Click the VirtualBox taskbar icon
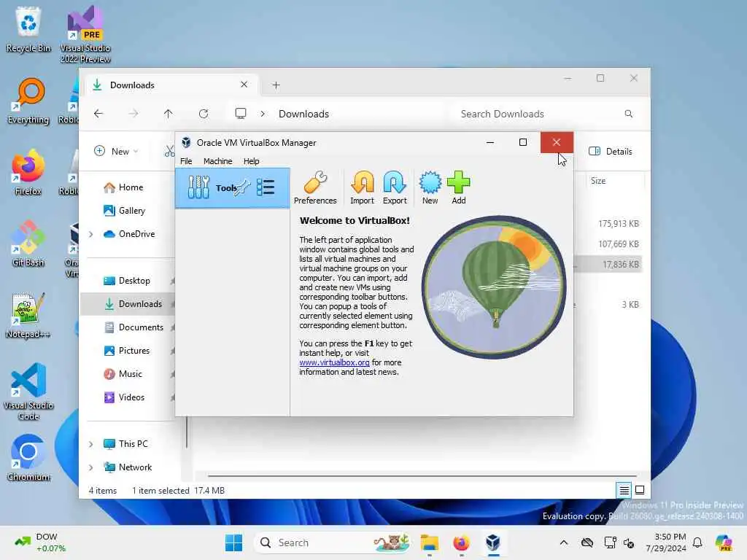The height and width of the screenshot is (560, 747). pos(493,542)
